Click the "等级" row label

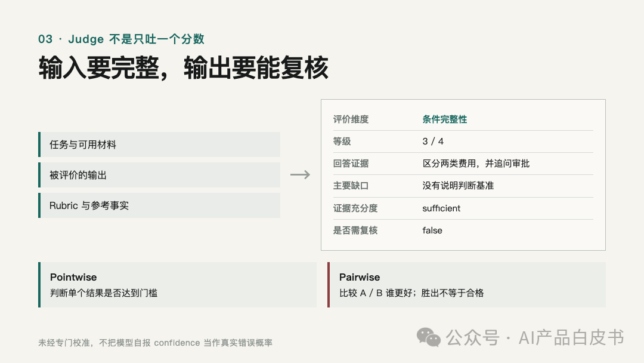pyautogui.click(x=342, y=141)
